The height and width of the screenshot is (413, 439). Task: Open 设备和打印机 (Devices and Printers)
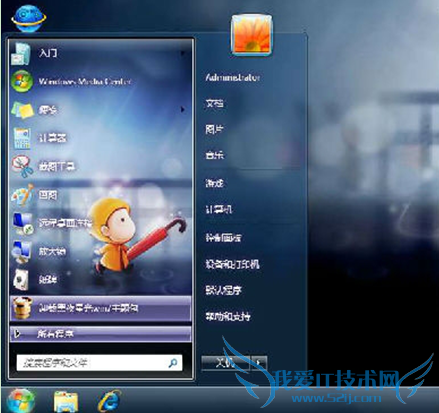click(x=232, y=264)
